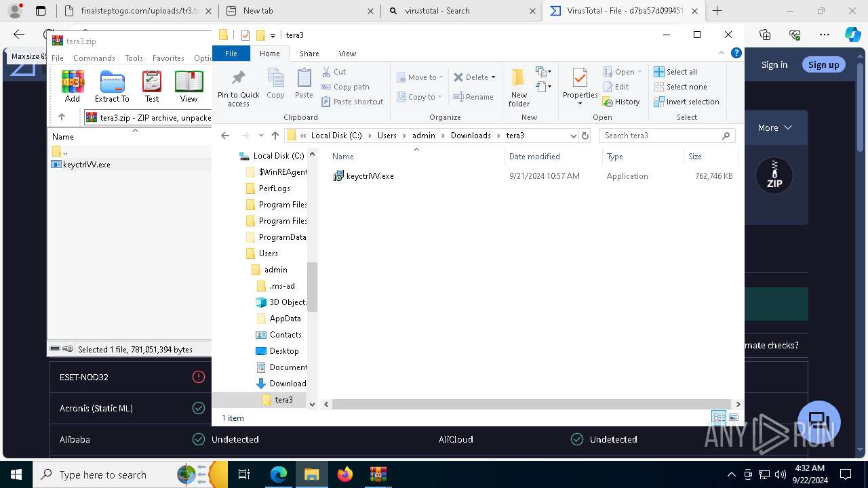This screenshot has width=868, height=488.
Task: Open Delete options dropdown
Action: tap(493, 77)
